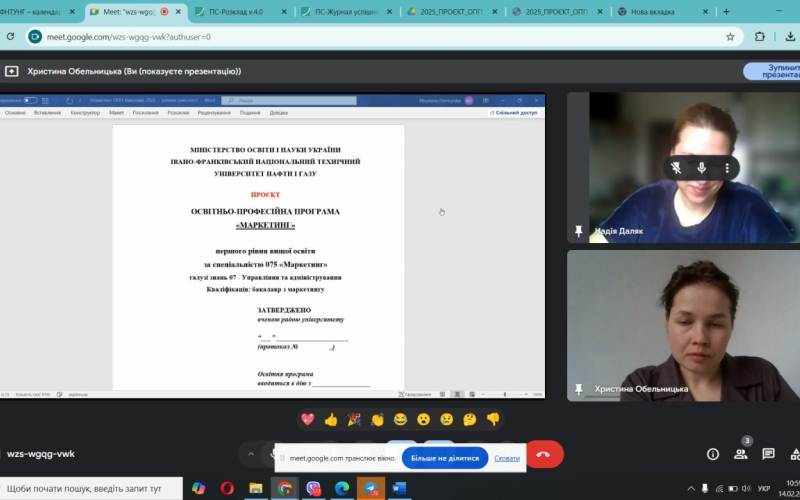
Task: Send the surprised face reaction
Action: [x=423, y=419]
